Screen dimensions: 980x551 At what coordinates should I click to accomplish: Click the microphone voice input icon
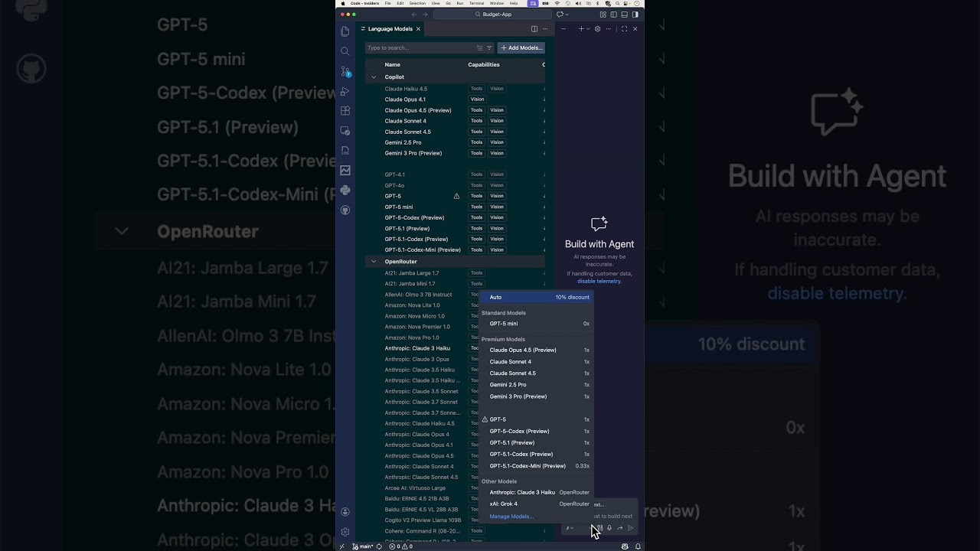pyautogui.click(x=610, y=528)
